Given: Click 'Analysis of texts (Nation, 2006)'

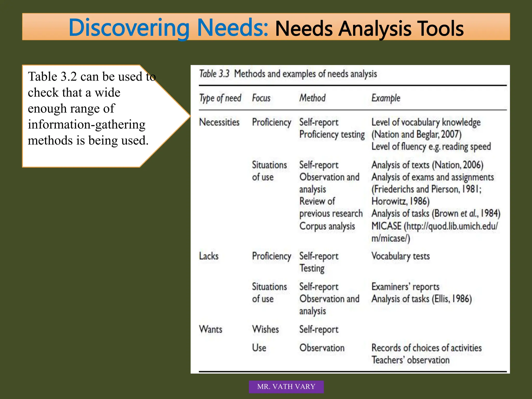Looking at the screenshot, I should (x=427, y=165).
